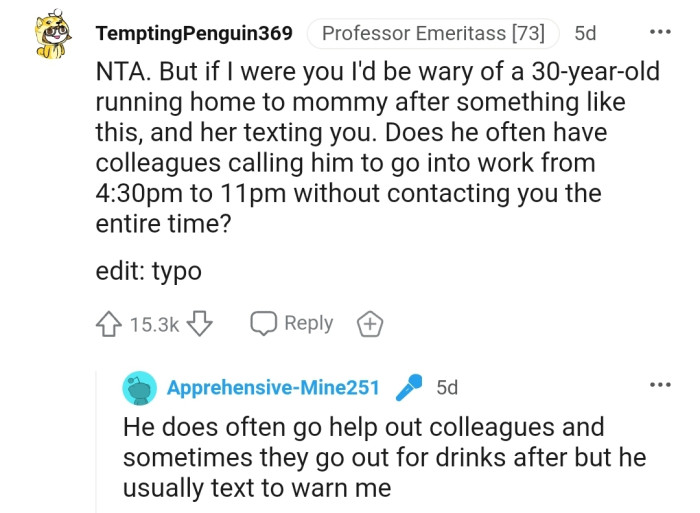Image resolution: width=700 pixels, height=513 pixels.
Task: Click the 'edit: typo' line
Action: (x=148, y=271)
